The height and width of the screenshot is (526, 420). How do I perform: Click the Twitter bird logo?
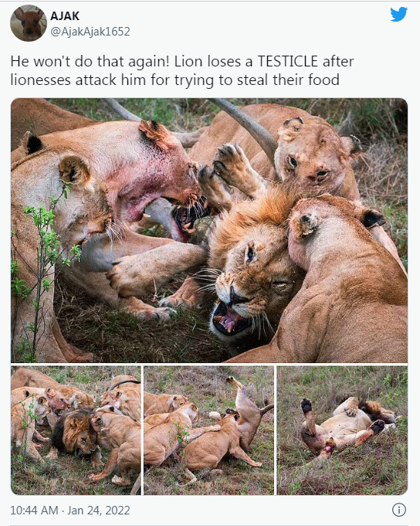(x=398, y=14)
